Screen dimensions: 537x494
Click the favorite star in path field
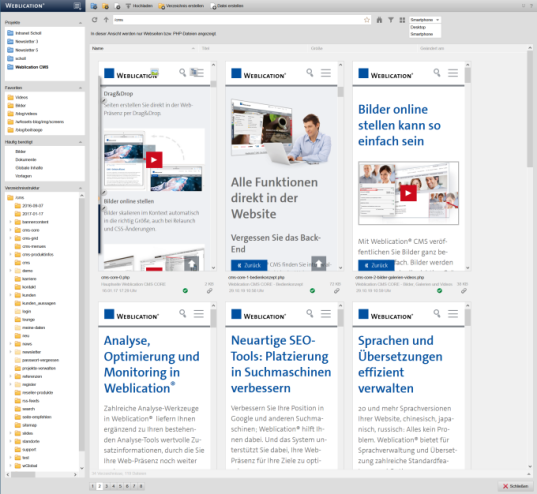(x=367, y=20)
